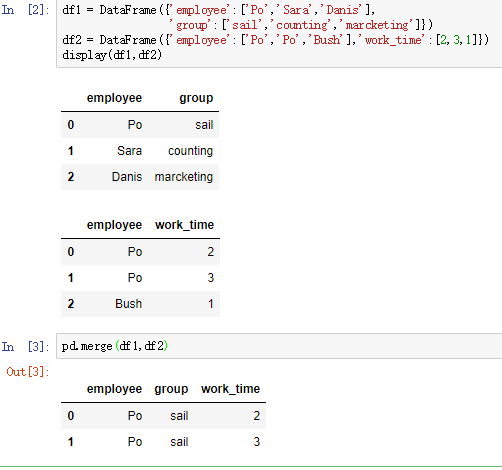Image resolution: width=502 pixels, height=470 pixels.
Task: Select work_time value 1 in the Bush row
Action: pos(211,304)
